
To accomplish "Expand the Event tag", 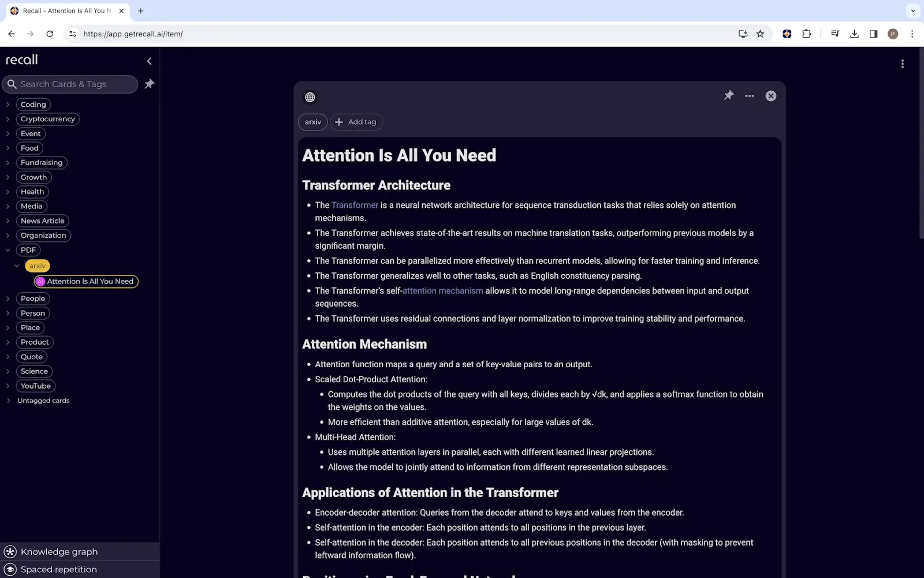I will [x=8, y=133].
